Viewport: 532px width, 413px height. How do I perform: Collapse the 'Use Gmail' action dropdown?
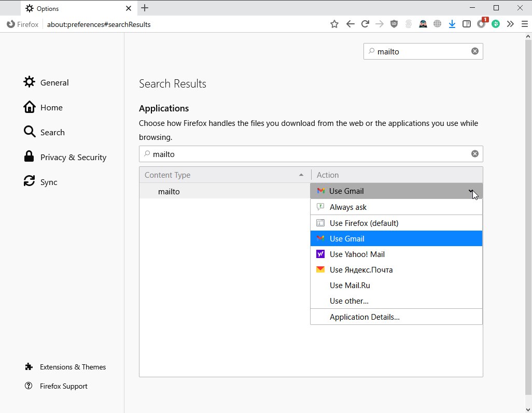pos(396,191)
